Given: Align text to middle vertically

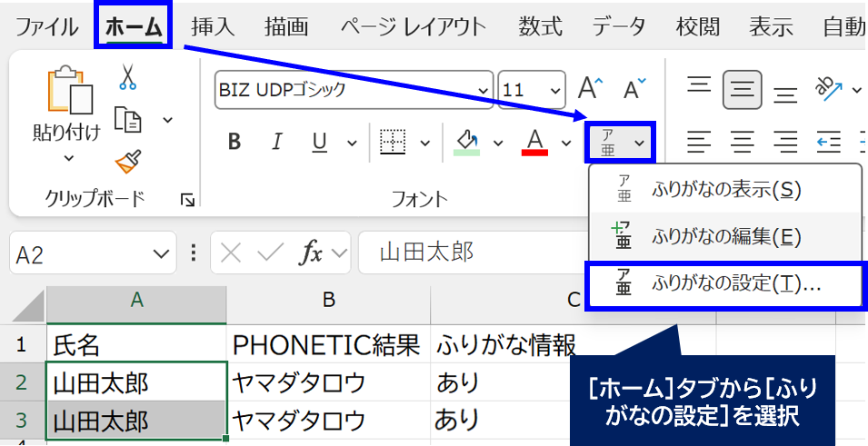Looking at the screenshot, I should (742, 90).
